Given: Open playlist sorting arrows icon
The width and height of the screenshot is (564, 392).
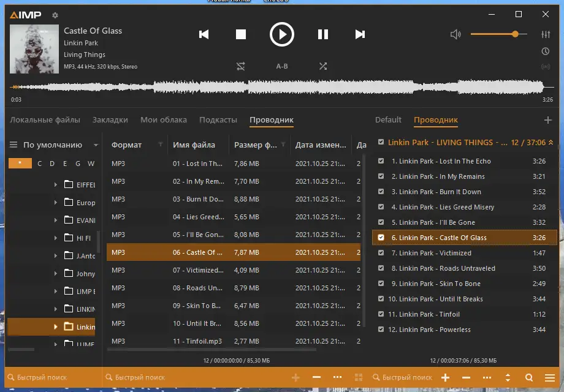Looking at the screenshot, I should [x=508, y=377].
